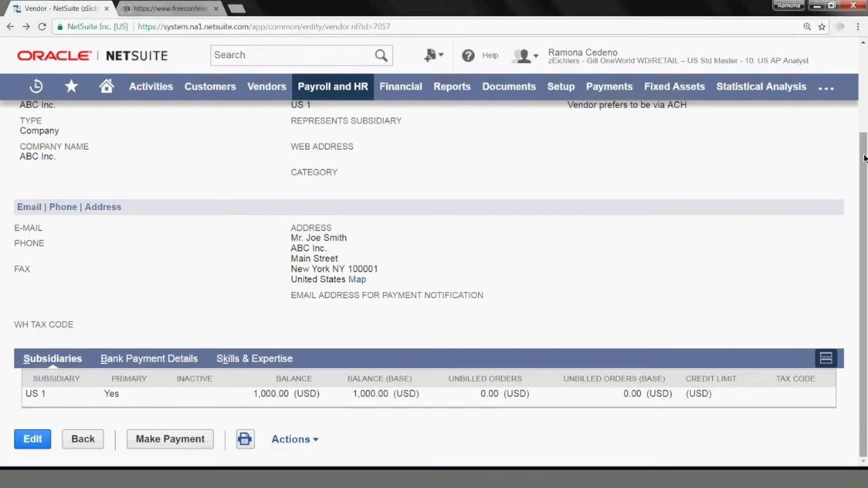Click the Edit button
Viewport: 868px width, 488px height.
point(33,439)
